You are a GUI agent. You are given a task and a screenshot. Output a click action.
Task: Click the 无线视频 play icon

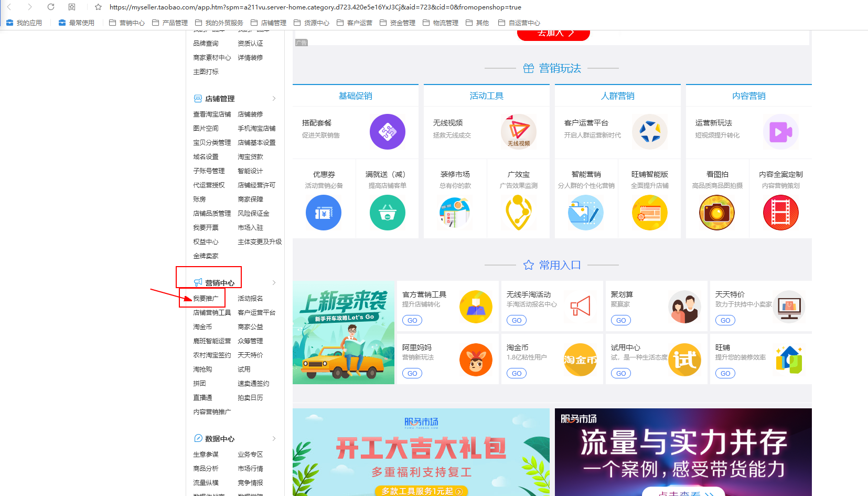click(518, 132)
